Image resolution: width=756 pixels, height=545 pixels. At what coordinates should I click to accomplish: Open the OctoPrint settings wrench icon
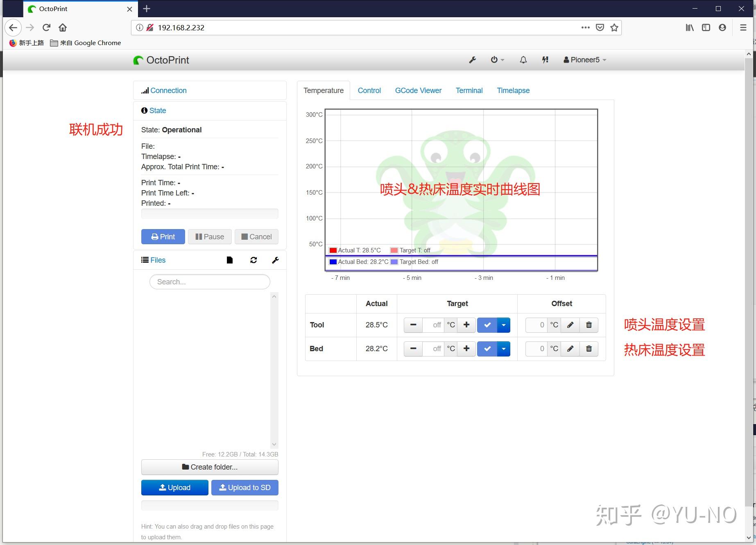(472, 60)
